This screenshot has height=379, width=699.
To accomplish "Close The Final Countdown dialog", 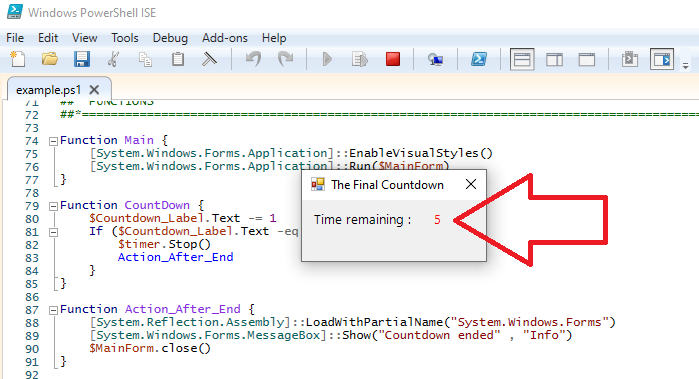I will pyautogui.click(x=471, y=184).
